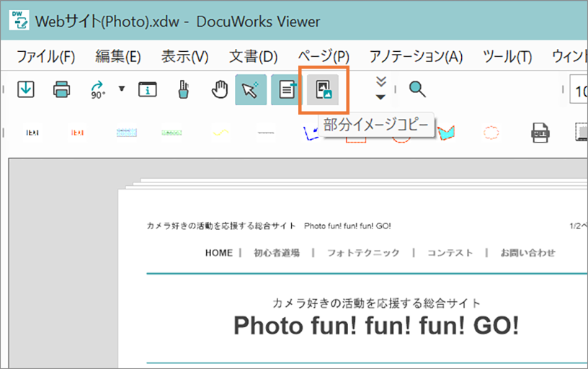Select the black TEXT annotation tool
This screenshot has width=588, height=369.
tap(32, 133)
